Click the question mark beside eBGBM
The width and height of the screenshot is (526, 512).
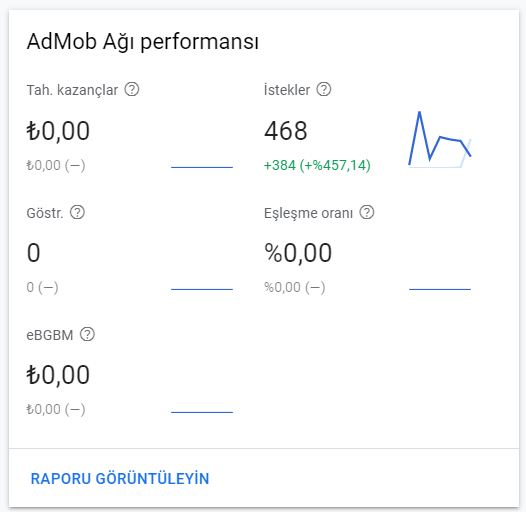pyautogui.click(x=88, y=335)
